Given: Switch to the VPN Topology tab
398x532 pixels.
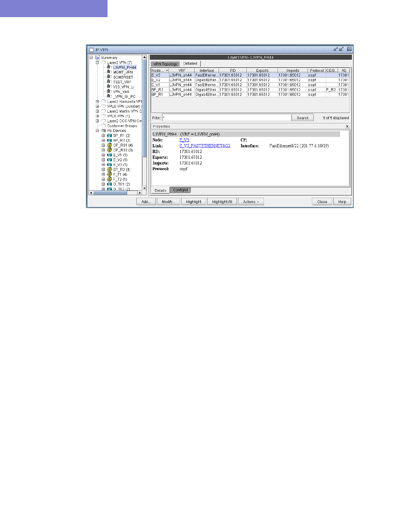Looking at the screenshot, I should point(165,64).
